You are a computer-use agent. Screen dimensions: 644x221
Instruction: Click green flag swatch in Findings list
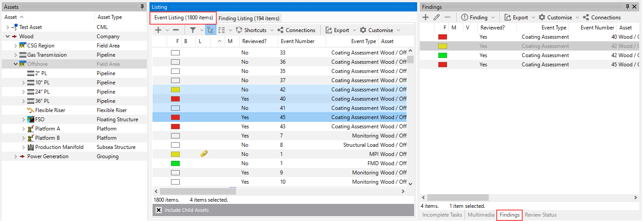tap(443, 55)
